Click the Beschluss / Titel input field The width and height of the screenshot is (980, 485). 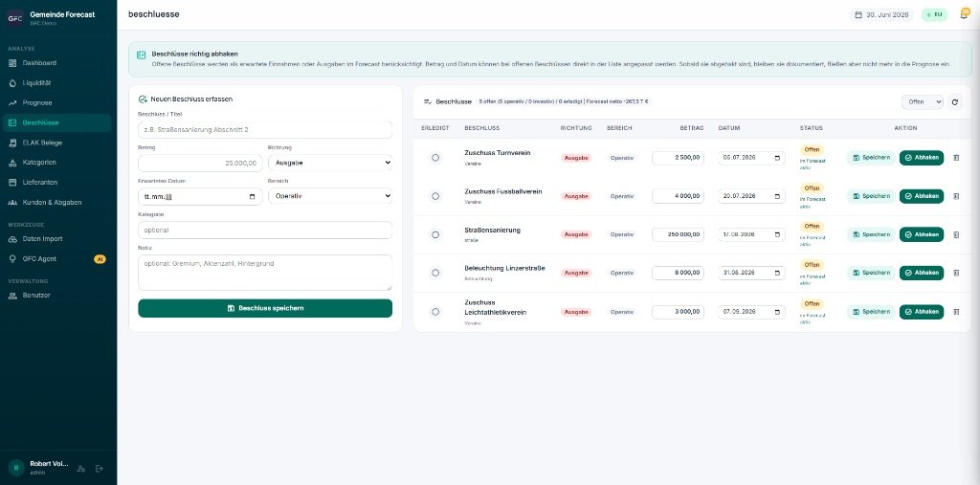(265, 130)
